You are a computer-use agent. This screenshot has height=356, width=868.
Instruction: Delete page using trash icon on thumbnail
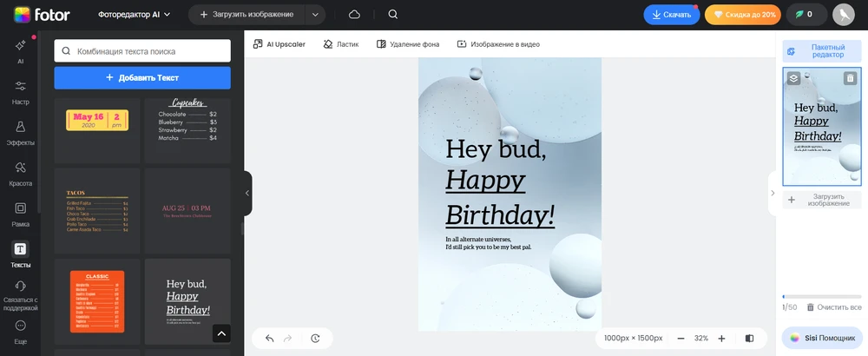(x=850, y=78)
